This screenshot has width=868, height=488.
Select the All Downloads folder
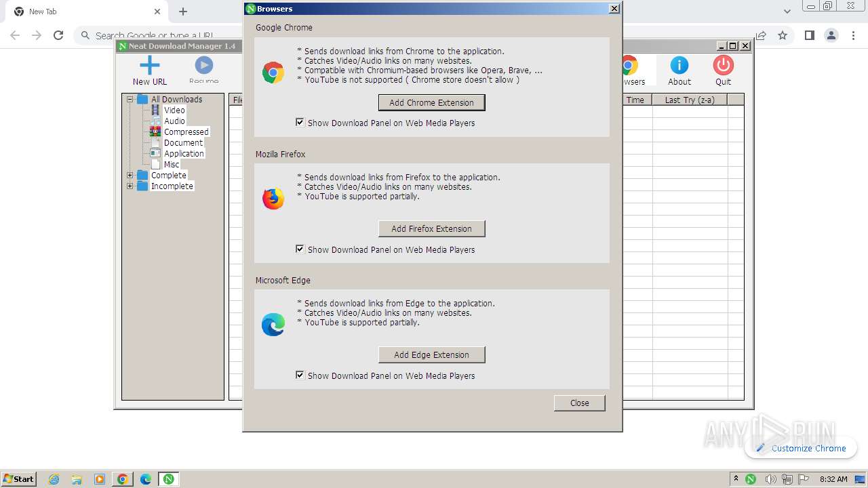[x=176, y=99]
